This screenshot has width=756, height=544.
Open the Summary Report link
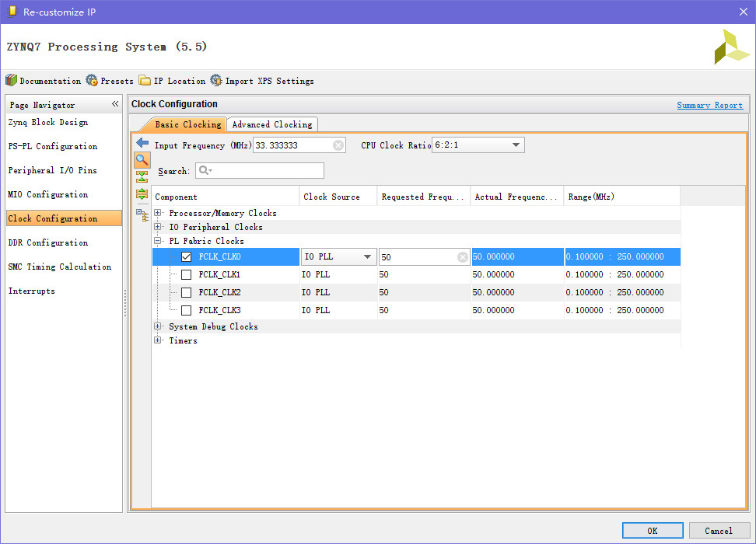[709, 105]
